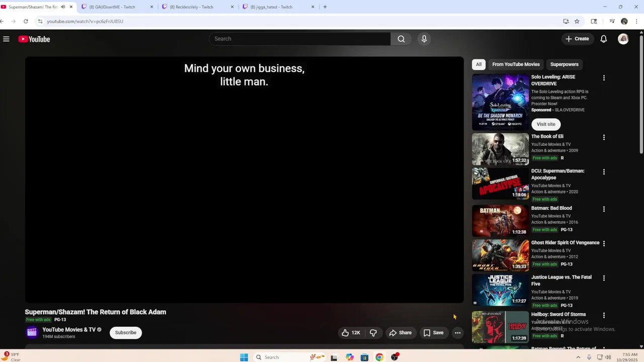The image size is (644, 362).
Task: Dislike the video with thumbs down
Action: coord(373,332)
